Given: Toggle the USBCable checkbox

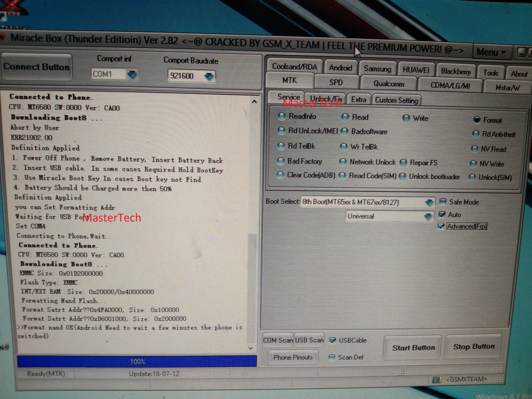Looking at the screenshot, I should click(332, 340).
